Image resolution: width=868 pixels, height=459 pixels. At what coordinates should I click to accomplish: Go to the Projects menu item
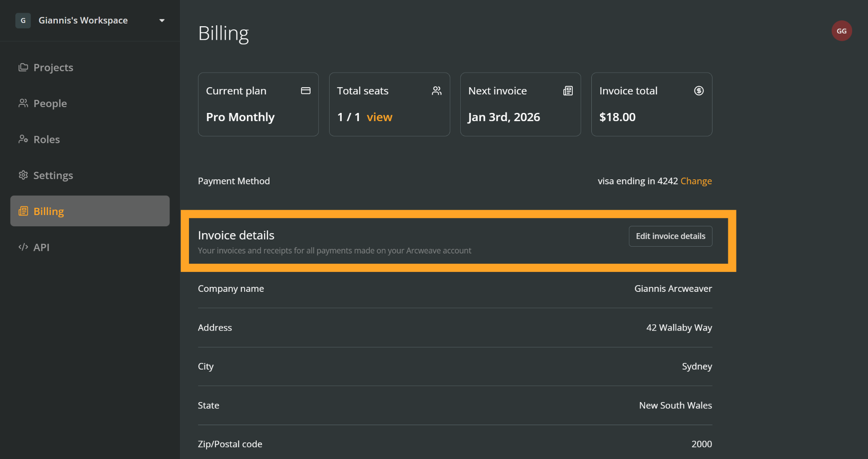(53, 67)
